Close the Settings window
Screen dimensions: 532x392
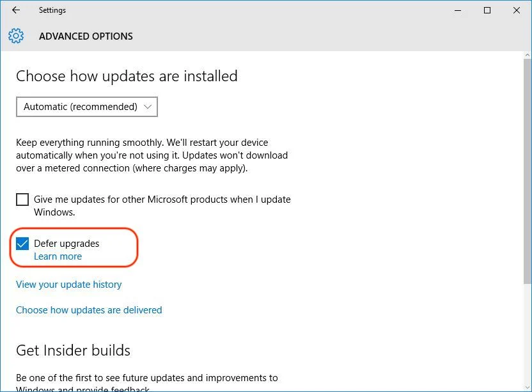[517, 10]
